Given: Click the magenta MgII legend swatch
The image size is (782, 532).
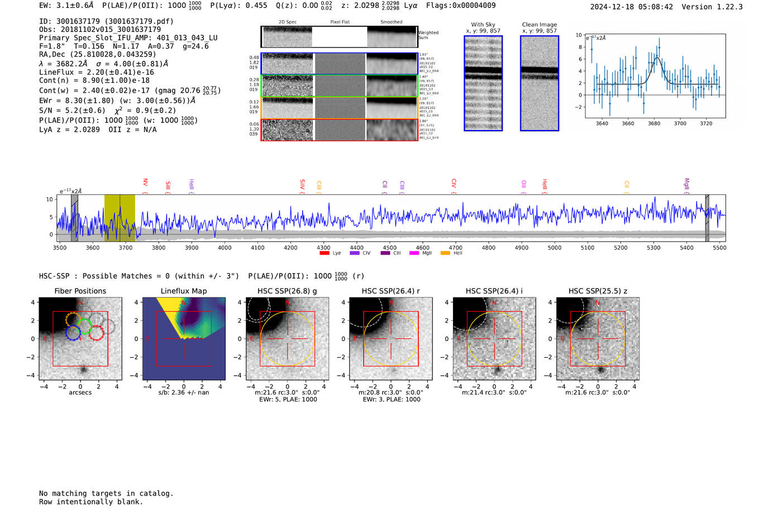Looking at the screenshot, I should pyautogui.click(x=414, y=253).
